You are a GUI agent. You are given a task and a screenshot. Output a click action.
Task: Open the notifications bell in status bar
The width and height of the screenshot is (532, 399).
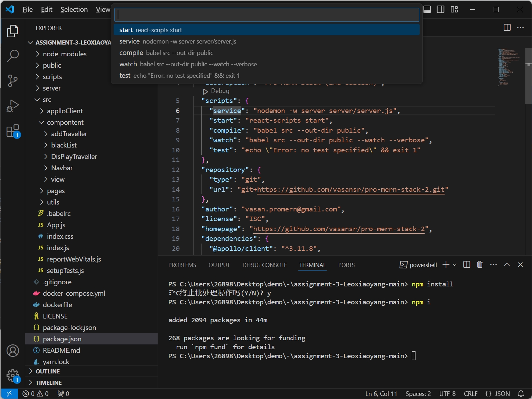click(521, 393)
